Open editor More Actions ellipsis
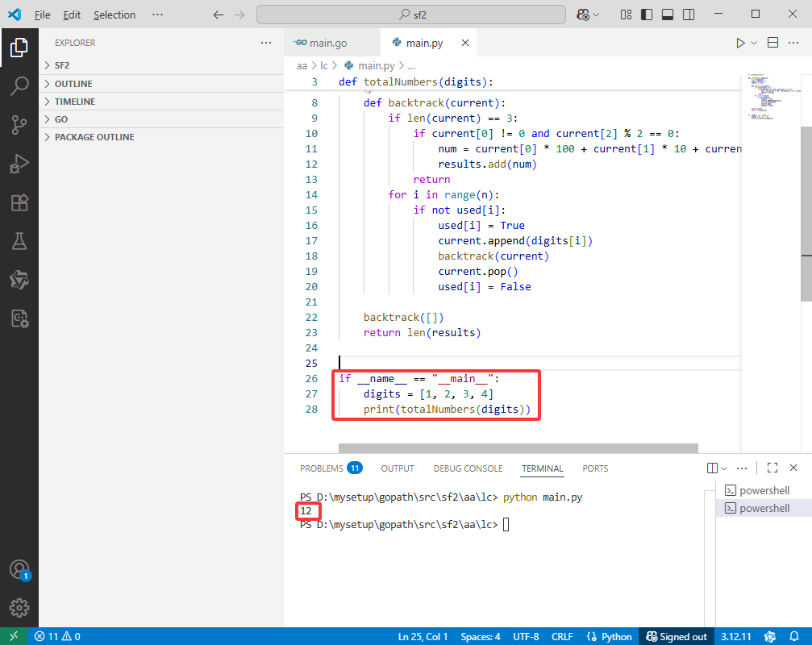The width and height of the screenshot is (812, 645). point(793,43)
